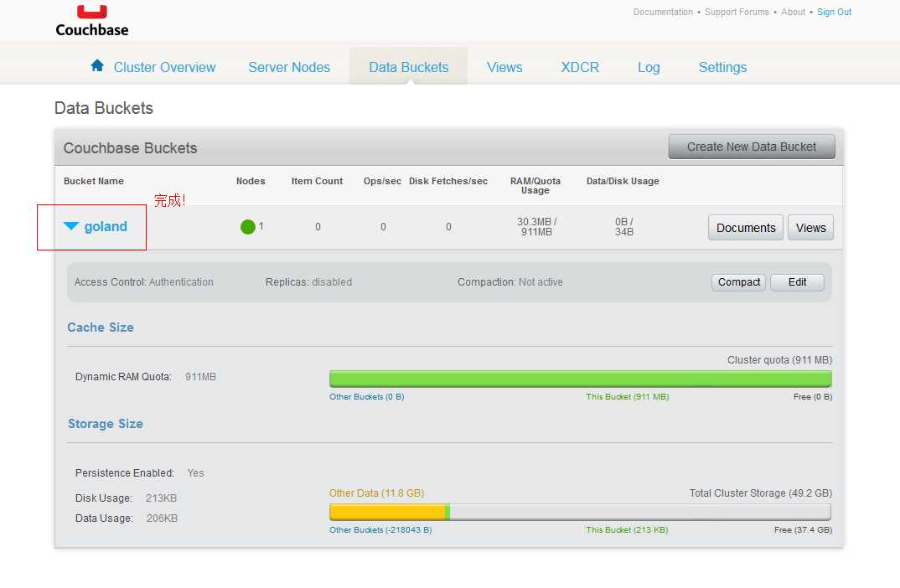Click the Cluster quota (911 MB) label
Screen dimensions: 900x588
click(779, 360)
